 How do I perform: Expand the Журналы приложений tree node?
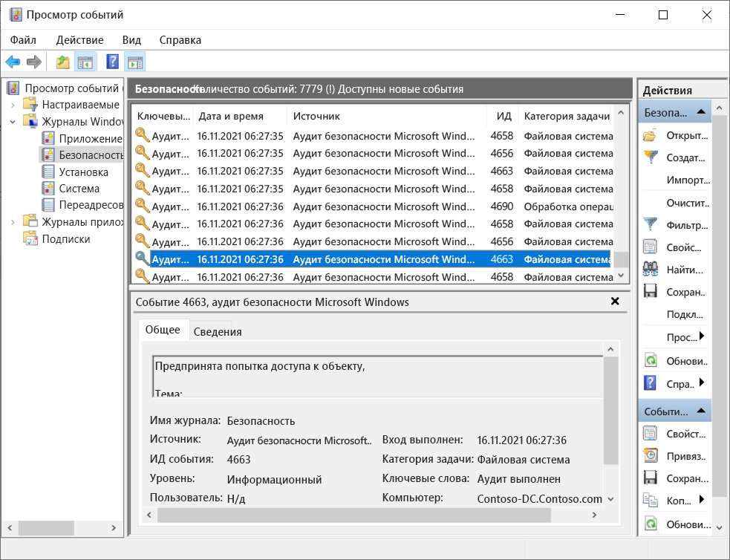tap(13, 223)
